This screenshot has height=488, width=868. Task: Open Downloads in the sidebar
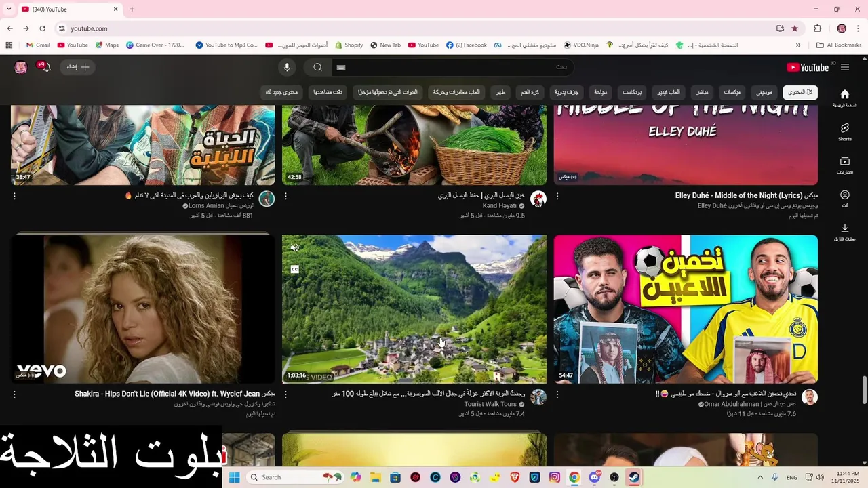point(845,232)
